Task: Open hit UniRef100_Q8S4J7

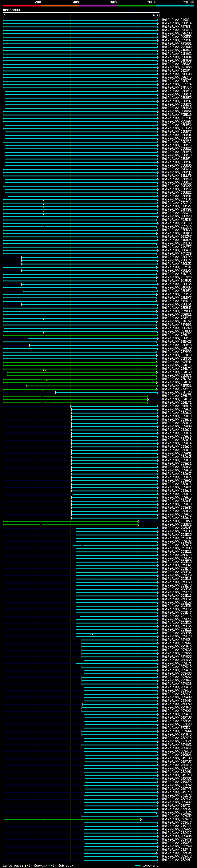Action: pos(176,822)
